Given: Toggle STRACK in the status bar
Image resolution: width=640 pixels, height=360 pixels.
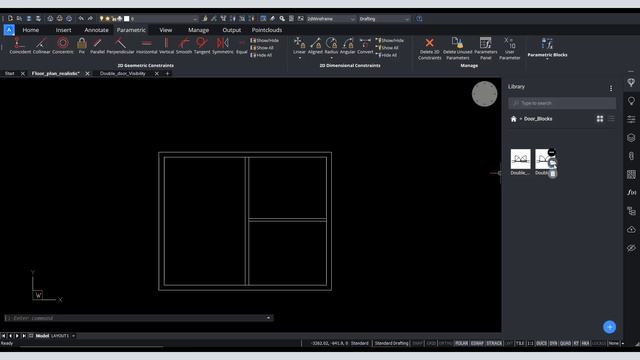Looking at the screenshot, I should coord(494,343).
